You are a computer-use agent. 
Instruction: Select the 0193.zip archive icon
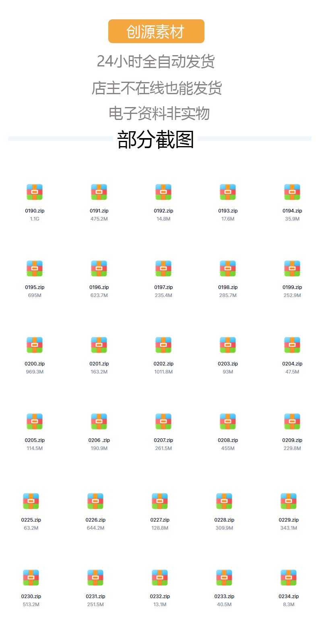pos(228,192)
